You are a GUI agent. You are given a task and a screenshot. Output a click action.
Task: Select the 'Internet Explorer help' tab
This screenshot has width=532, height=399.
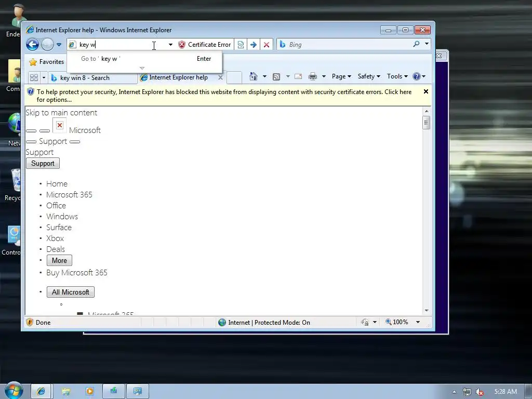tap(179, 77)
